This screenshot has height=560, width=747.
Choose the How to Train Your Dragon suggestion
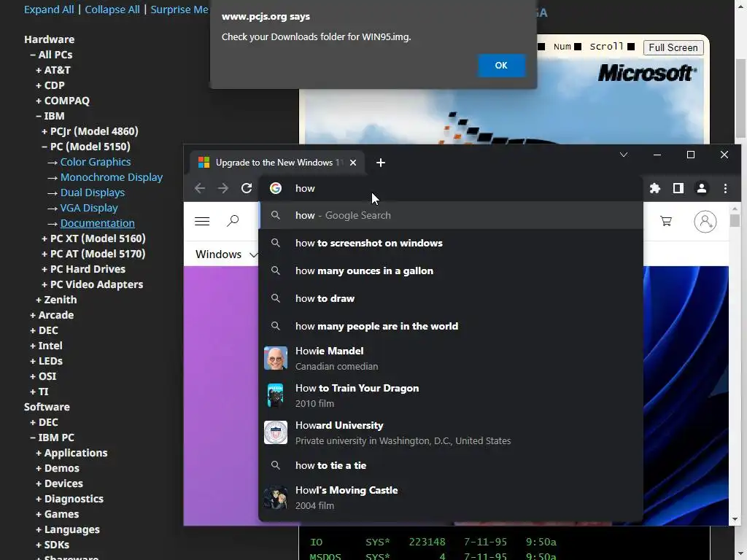(451, 395)
